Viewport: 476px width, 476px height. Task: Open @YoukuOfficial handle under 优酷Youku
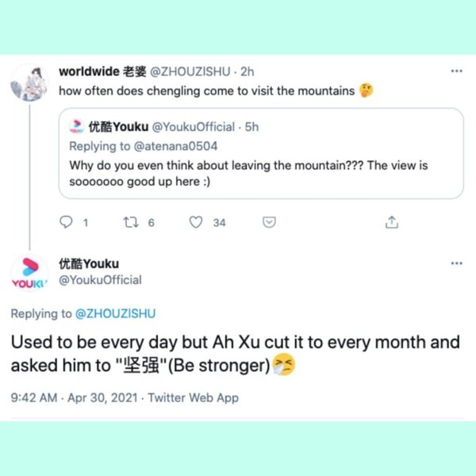pyautogui.click(x=100, y=280)
